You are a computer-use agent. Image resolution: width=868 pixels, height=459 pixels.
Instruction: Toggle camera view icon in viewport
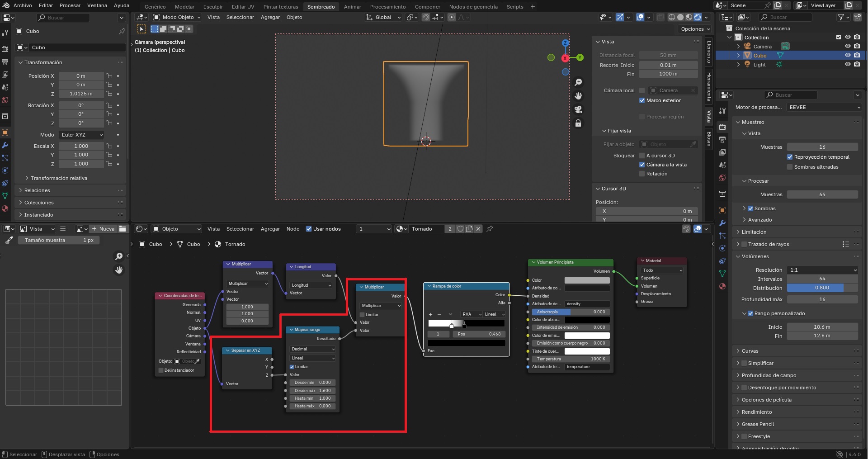pos(578,109)
